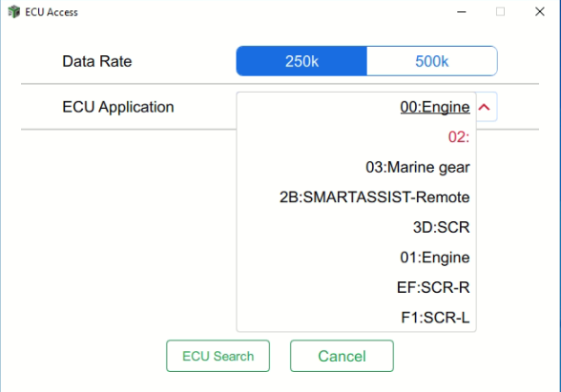Viewport: 561px width, 392px height.
Task: Choose the 02: entry in the list
Action: point(357,137)
